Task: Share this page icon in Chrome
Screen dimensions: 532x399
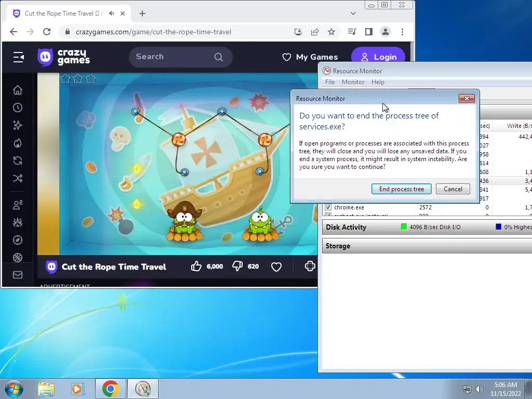Action: pyautogui.click(x=314, y=32)
